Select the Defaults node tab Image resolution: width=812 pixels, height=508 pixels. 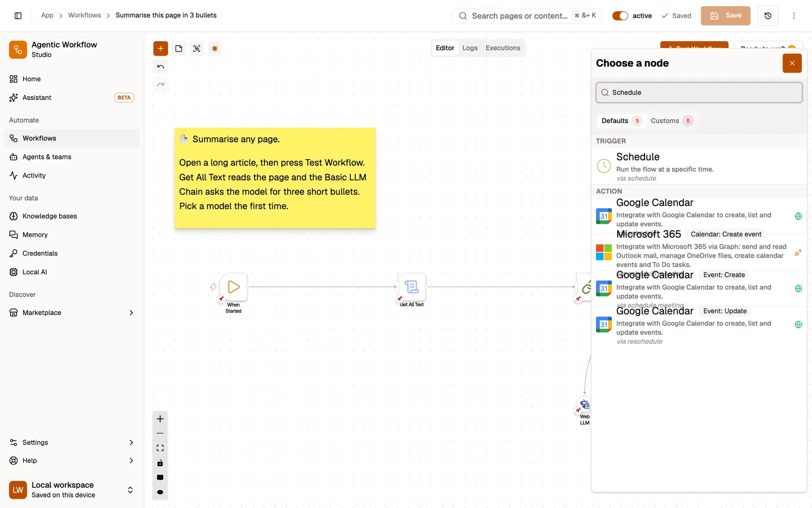click(x=621, y=121)
